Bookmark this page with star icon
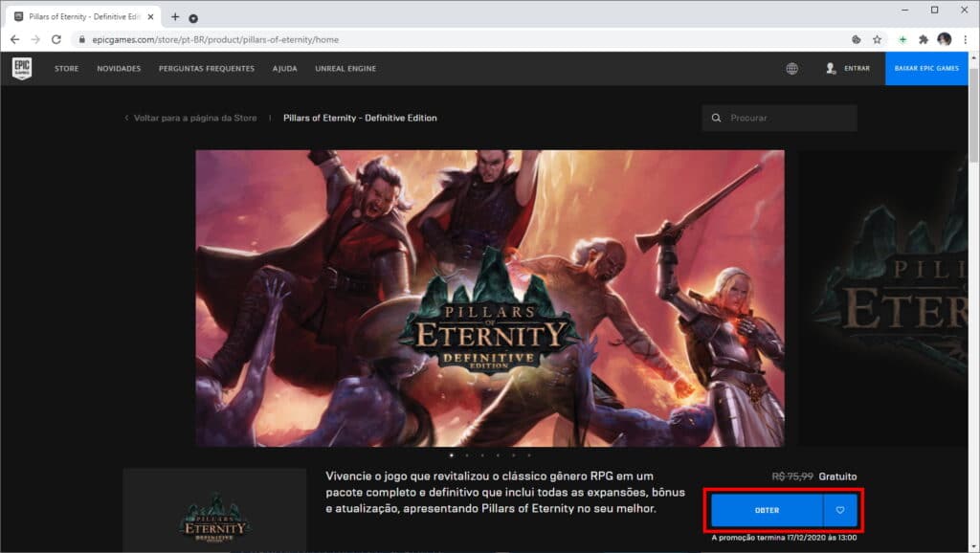Viewport: 980px width, 553px height. (x=877, y=39)
